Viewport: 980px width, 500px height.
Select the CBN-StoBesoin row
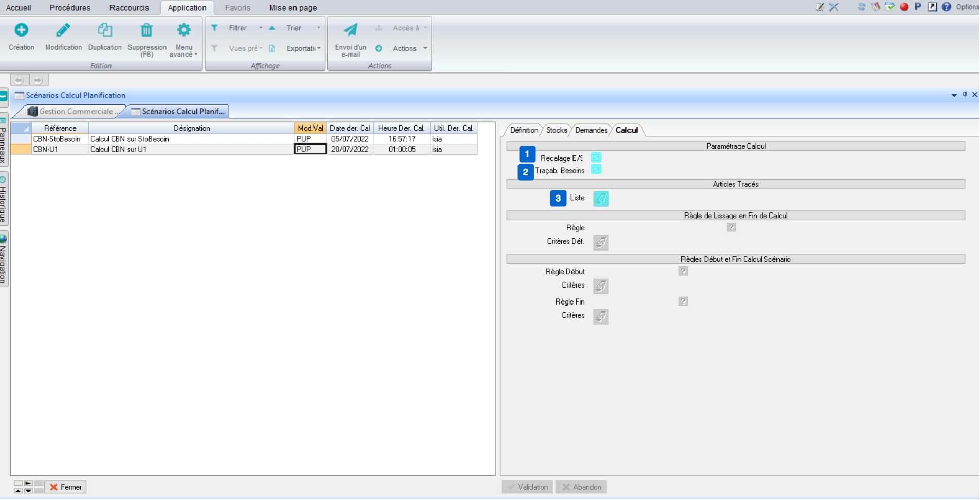[57, 139]
